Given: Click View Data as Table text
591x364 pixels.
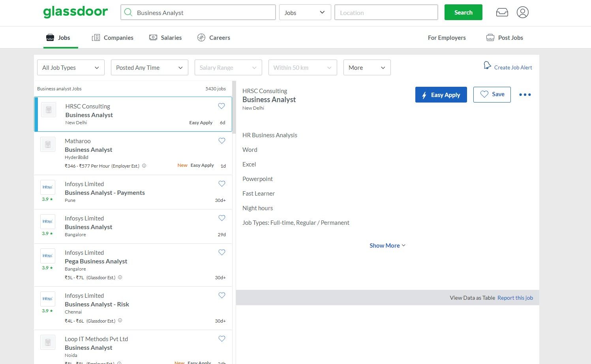Looking at the screenshot, I should point(472,298).
